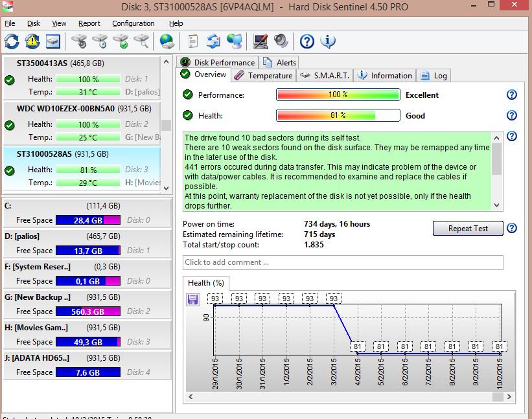Open the text report document toolbar icon
This screenshot has width=532, height=419.
pos(193,41)
